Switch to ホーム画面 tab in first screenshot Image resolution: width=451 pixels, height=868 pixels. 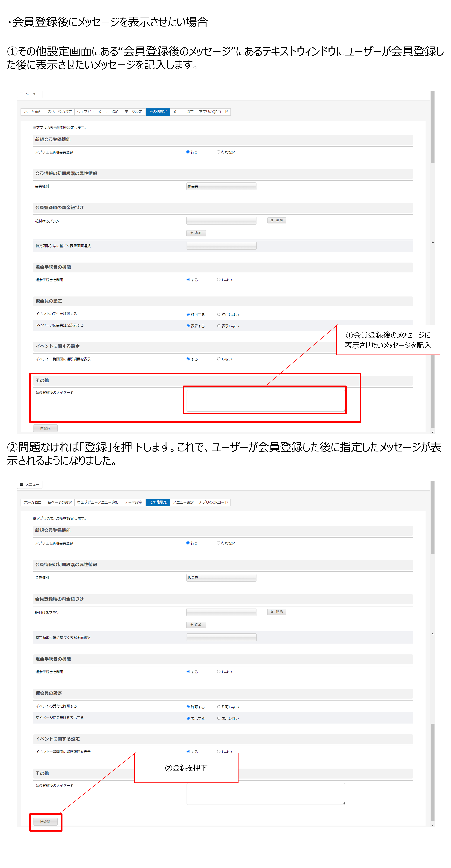[33, 112]
